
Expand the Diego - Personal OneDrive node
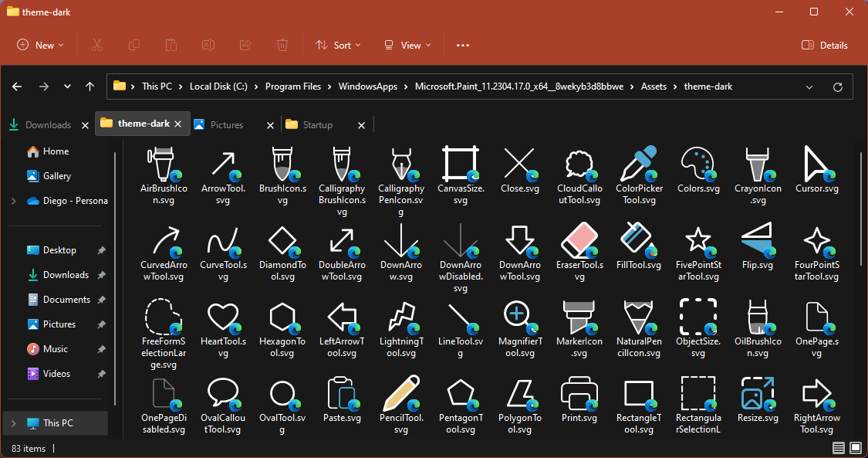[x=13, y=201]
